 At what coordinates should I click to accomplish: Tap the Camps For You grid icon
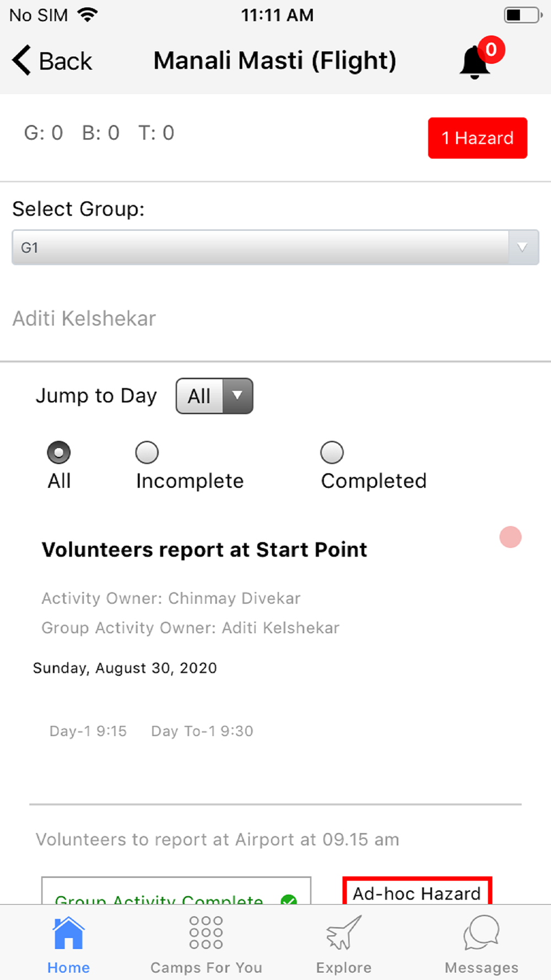click(206, 933)
